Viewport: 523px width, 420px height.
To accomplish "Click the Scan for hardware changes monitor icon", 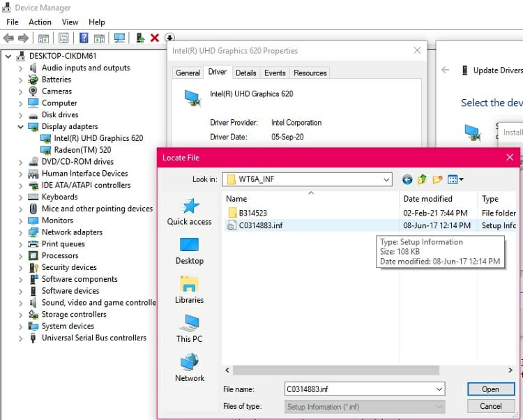I will (119, 38).
